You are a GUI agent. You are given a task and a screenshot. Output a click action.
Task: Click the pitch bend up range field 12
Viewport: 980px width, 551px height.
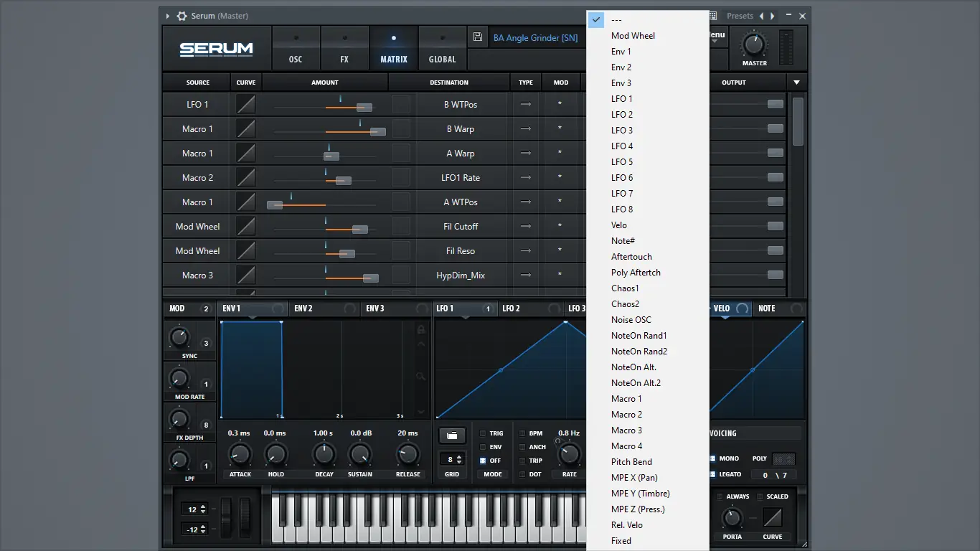coord(194,509)
